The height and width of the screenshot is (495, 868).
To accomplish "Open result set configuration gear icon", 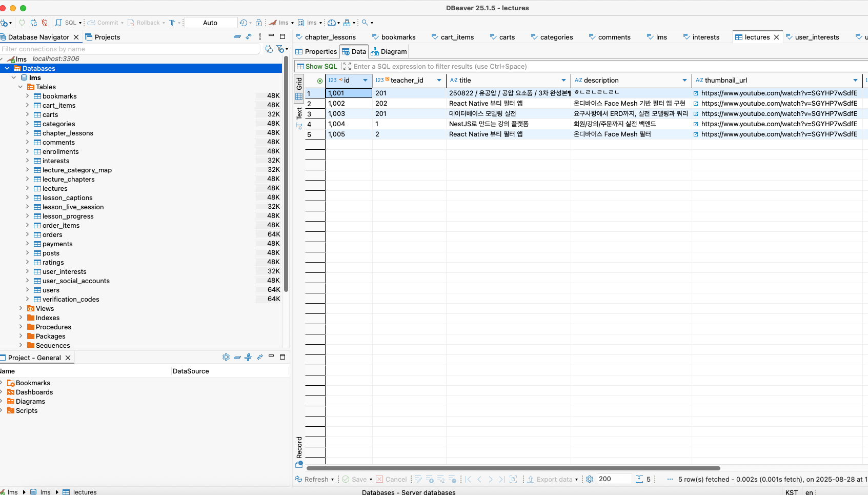I will 590,479.
